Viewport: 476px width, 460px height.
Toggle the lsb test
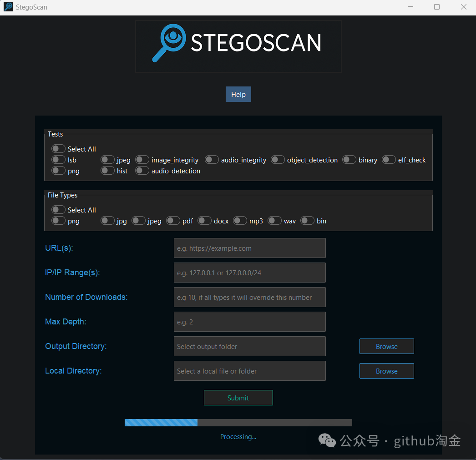[x=58, y=160]
